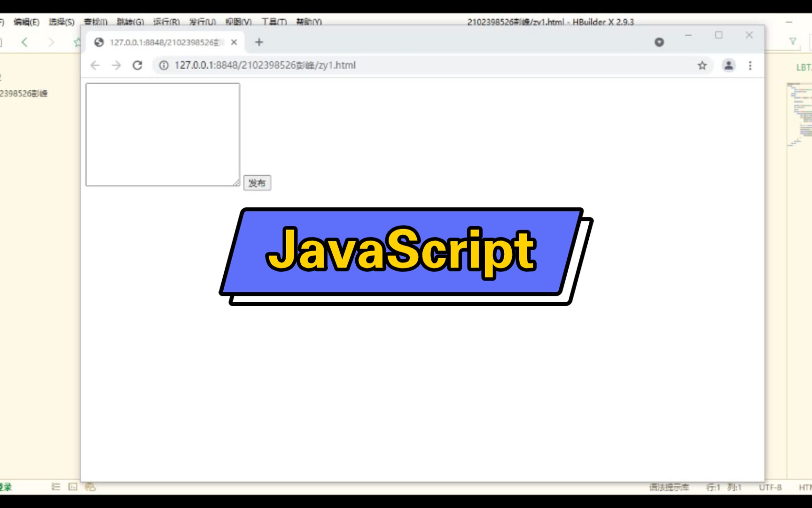Open HBuilder 选择(S) menu
Viewport: 812px width, 508px height.
[62, 22]
